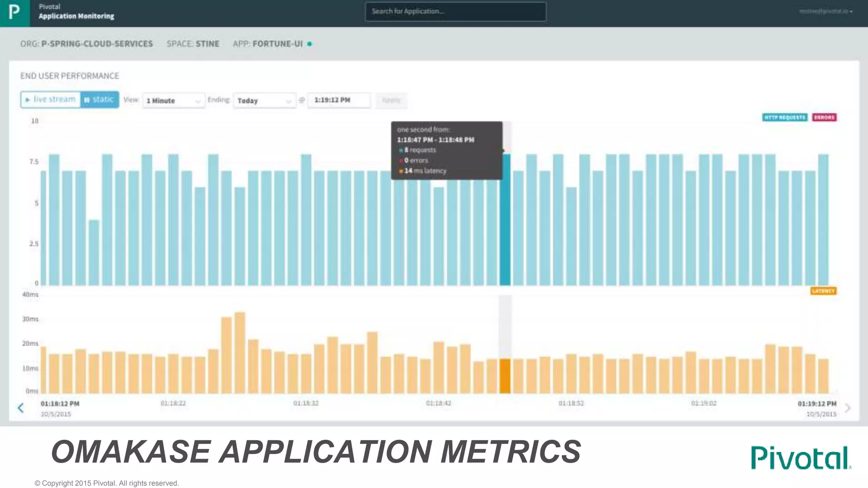Image resolution: width=868 pixels, height=488 pixels.
Task: Click the 01:18:32 time axis label
Action: [306, 403]
